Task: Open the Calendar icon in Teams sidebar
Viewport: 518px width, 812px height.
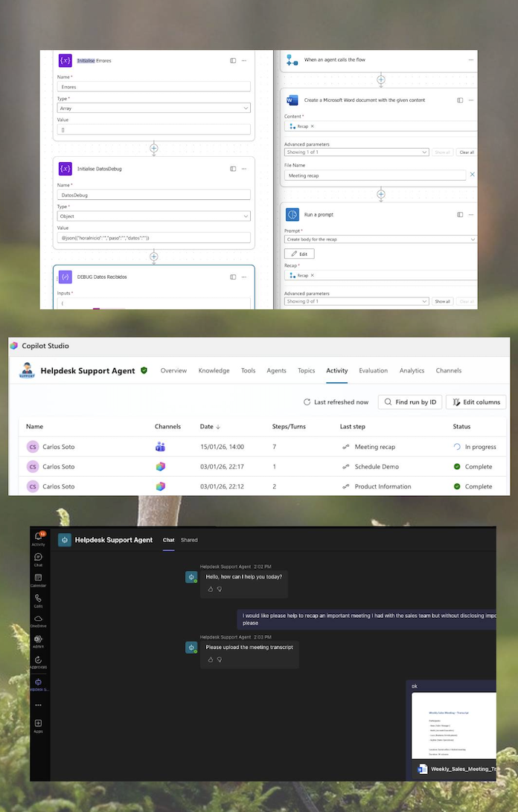Action: point(38,578)
